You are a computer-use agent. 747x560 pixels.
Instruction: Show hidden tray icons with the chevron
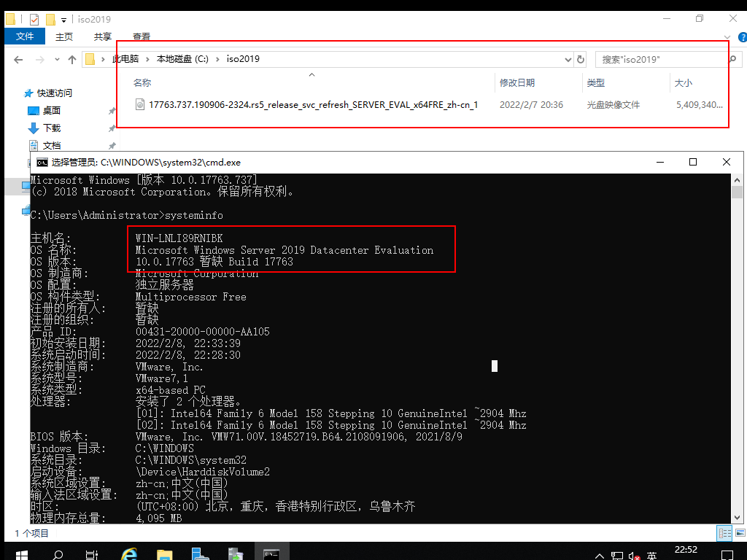(600, 556)
